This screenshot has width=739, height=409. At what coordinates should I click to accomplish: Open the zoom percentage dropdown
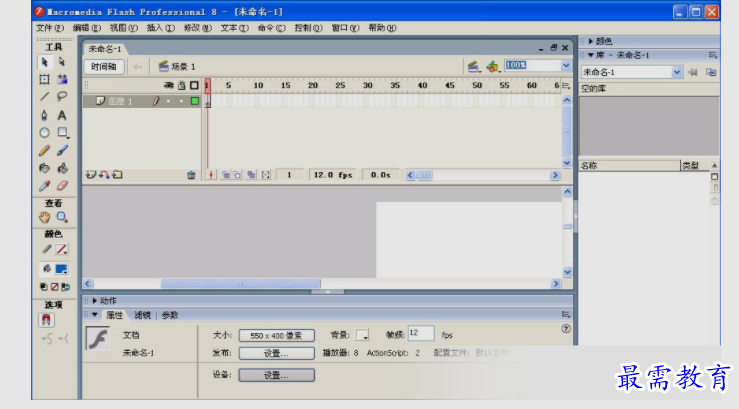pyautogui.click(x=566, y=65)
